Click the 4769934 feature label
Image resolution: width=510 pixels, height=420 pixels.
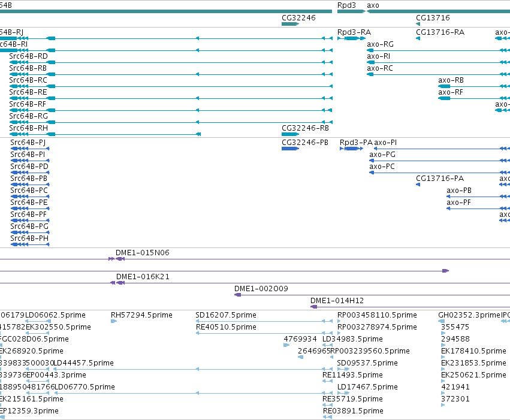point(300,339)
